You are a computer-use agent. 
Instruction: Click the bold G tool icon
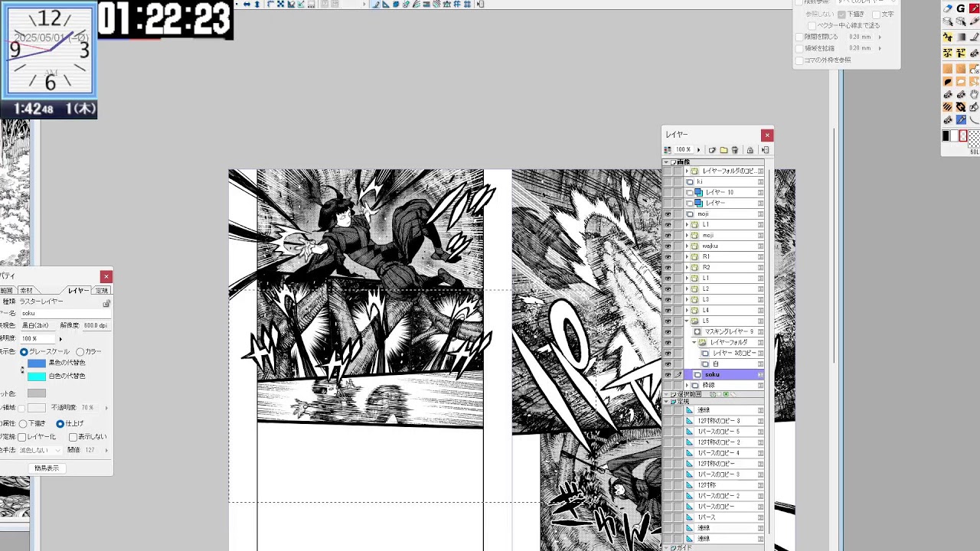[x=961, y=8]
